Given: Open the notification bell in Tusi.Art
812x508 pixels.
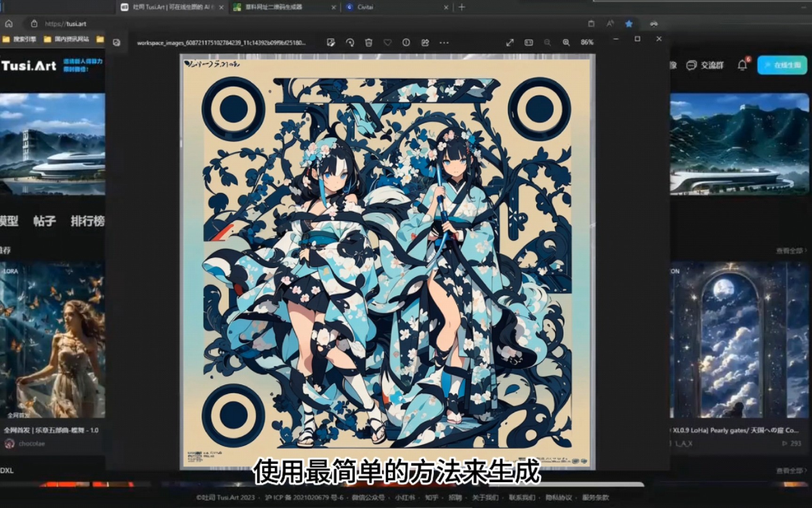Looking at the screenshot, I should coord(742,65).
